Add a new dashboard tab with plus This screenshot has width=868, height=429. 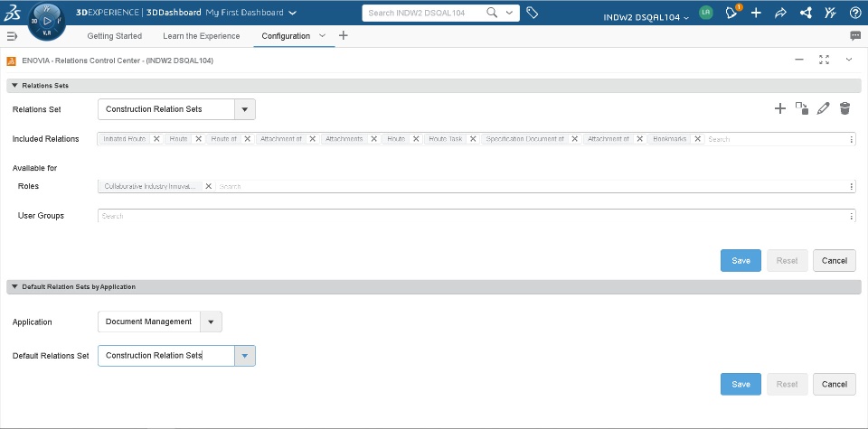344,35
